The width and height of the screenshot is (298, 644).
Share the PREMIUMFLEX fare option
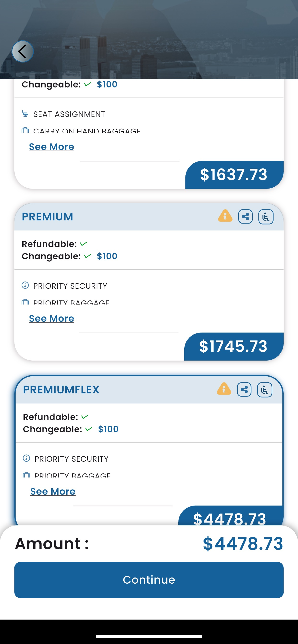[x=244, y=390]
